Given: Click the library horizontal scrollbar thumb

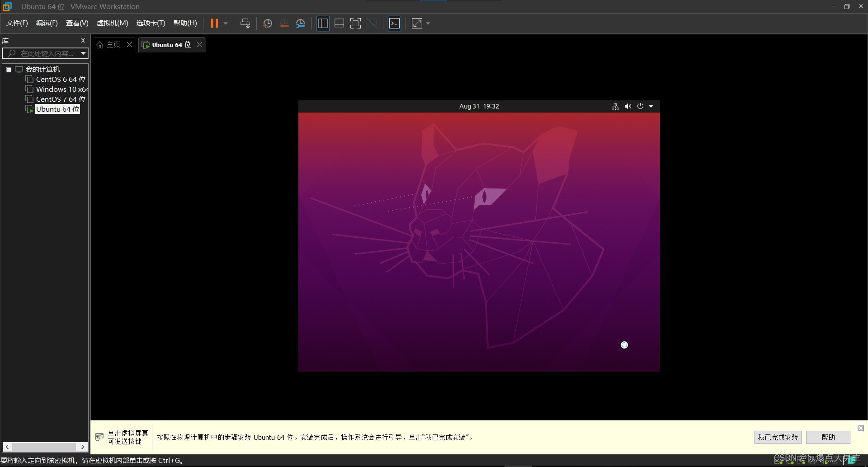Looking at the screenshot, I should tap(44, 447).
